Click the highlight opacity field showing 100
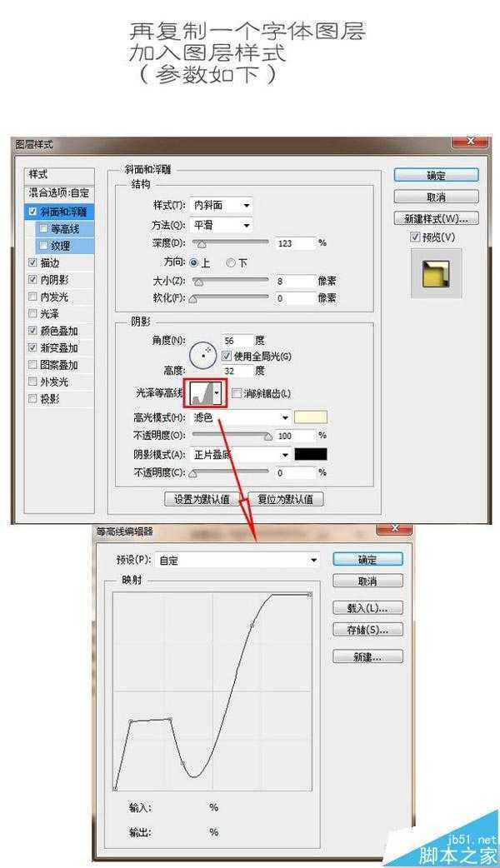 pyautogui.click(x=296, y=436)
